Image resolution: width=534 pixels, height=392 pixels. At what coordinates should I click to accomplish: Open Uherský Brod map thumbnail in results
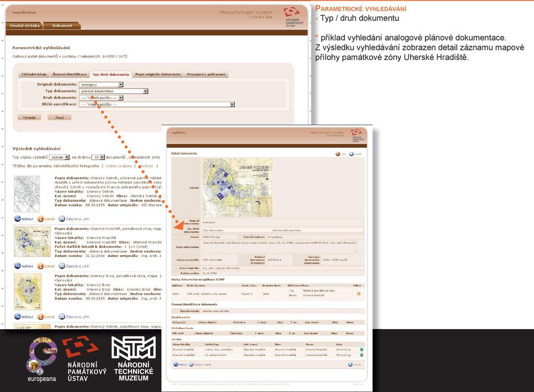point(28,291)
